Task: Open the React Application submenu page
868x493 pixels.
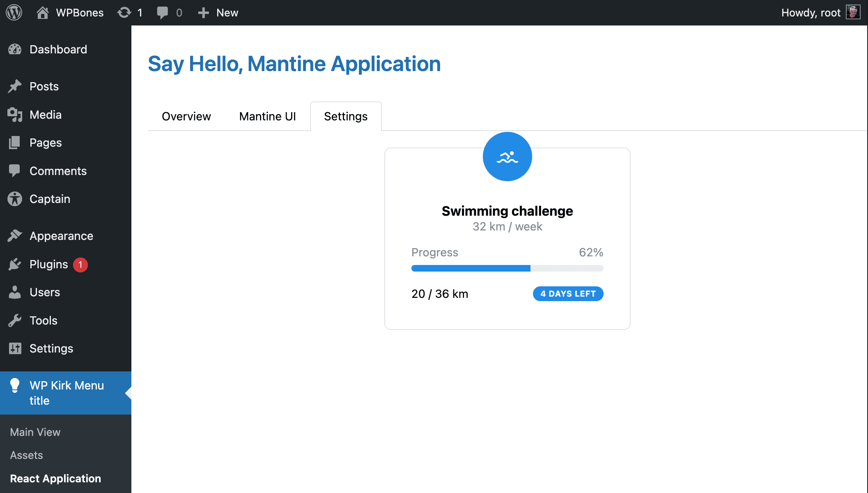Action: point(55,478)
